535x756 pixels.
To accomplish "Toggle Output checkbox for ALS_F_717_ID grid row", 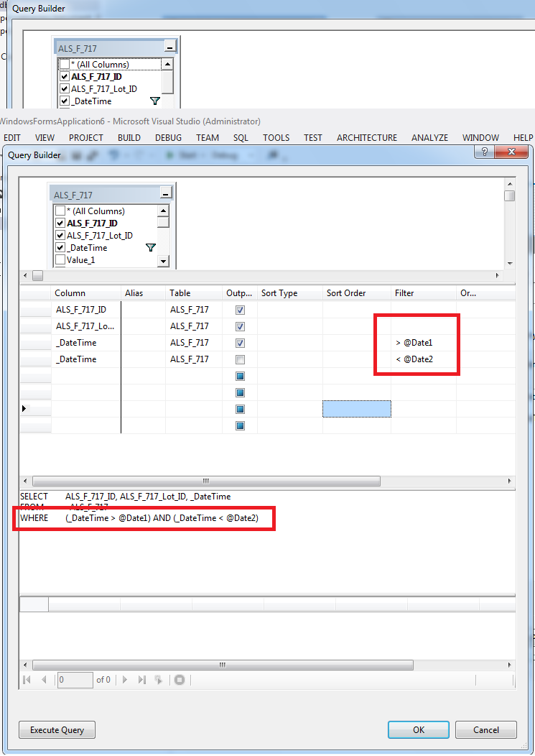I will pos(240,310).
